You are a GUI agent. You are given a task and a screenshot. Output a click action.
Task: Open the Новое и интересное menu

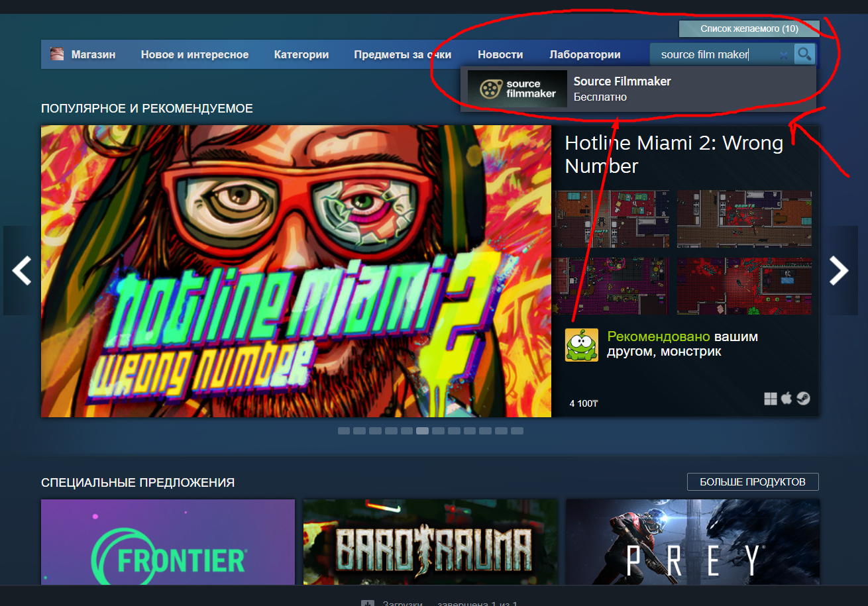195,54
